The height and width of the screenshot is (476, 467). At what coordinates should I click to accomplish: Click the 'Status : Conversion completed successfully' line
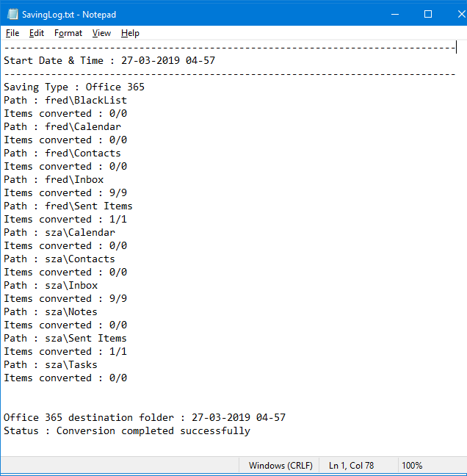click(x=127, y=431)
